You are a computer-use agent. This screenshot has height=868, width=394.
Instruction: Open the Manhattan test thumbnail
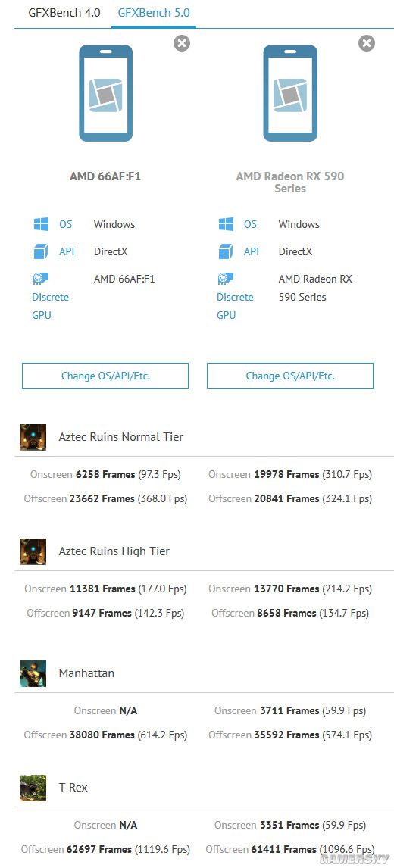click(x=33, y=673)
